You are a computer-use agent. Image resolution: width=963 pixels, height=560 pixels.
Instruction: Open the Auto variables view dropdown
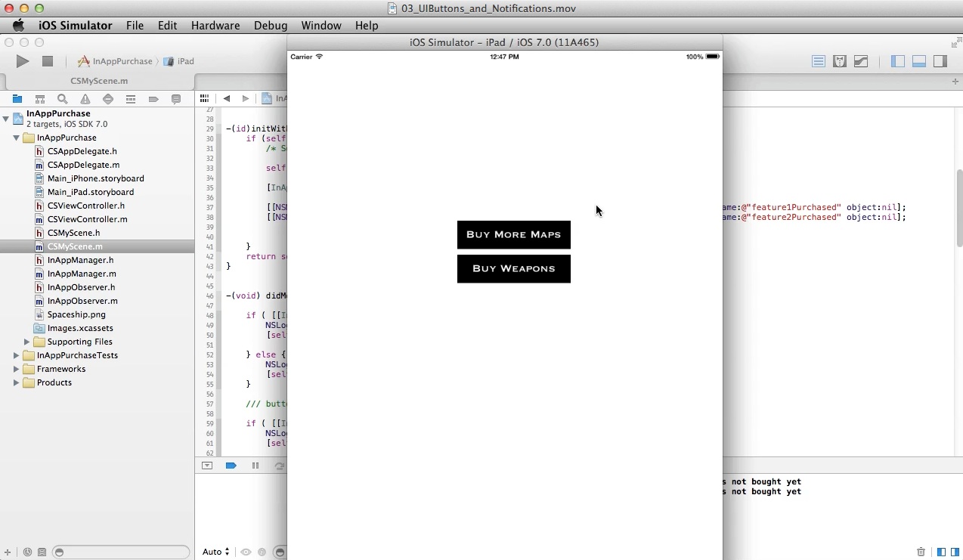coord(215,552)
